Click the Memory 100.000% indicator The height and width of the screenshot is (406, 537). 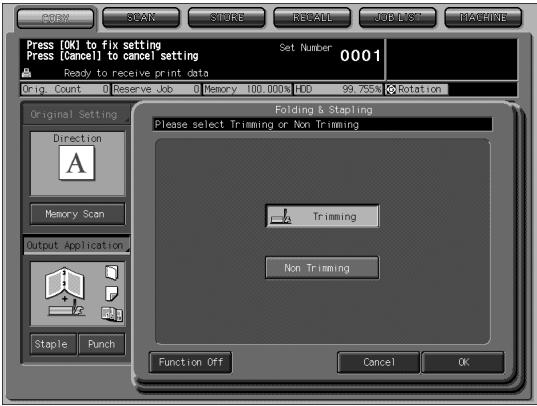pyautogui.click(x=247, y=89)
